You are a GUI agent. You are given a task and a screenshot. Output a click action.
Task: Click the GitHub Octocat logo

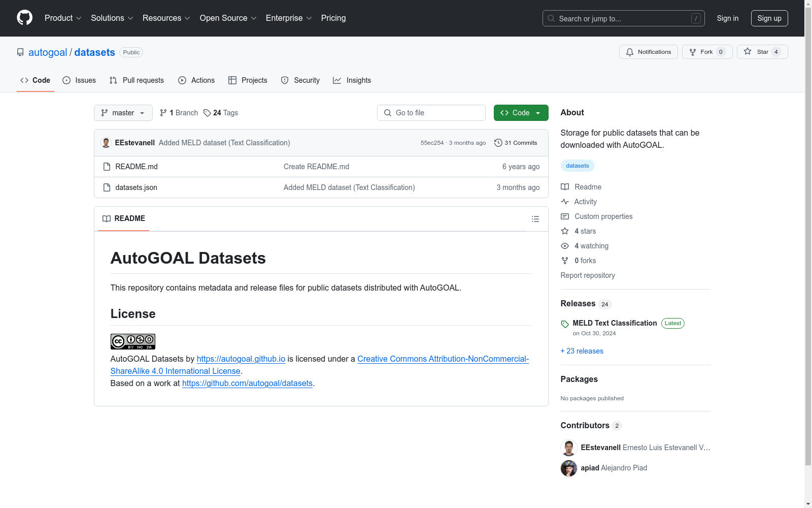pyautogui.click(x=24, y=18)
